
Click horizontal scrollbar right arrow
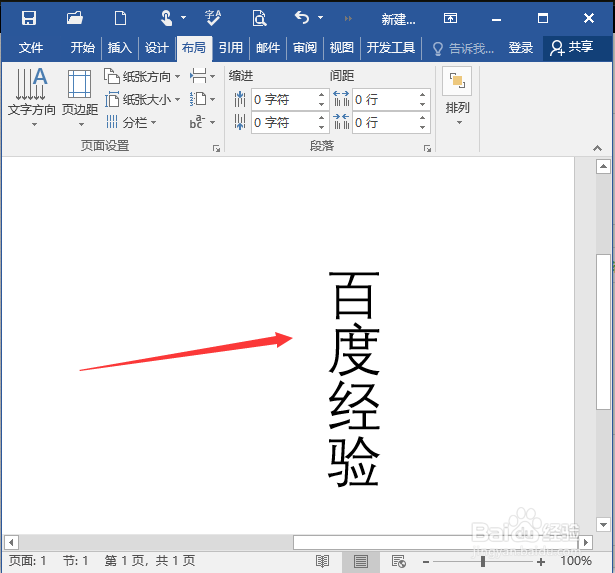(x=586, y=543)
